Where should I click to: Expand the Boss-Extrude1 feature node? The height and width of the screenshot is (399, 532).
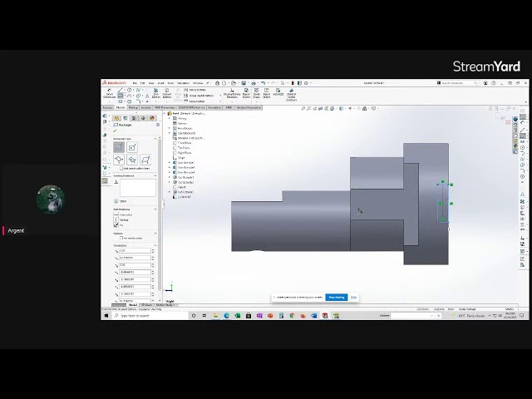[x=170, y=163]
